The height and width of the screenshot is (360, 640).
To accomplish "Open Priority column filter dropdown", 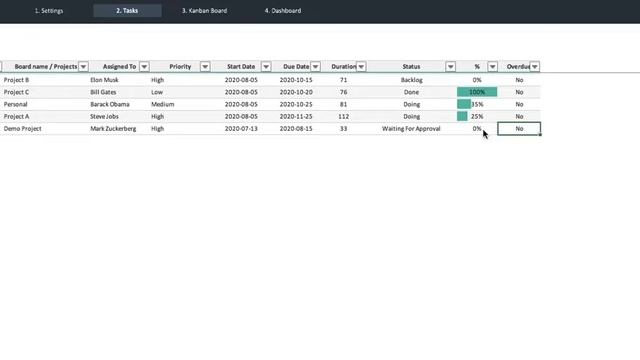I will (x=205, y=67).
